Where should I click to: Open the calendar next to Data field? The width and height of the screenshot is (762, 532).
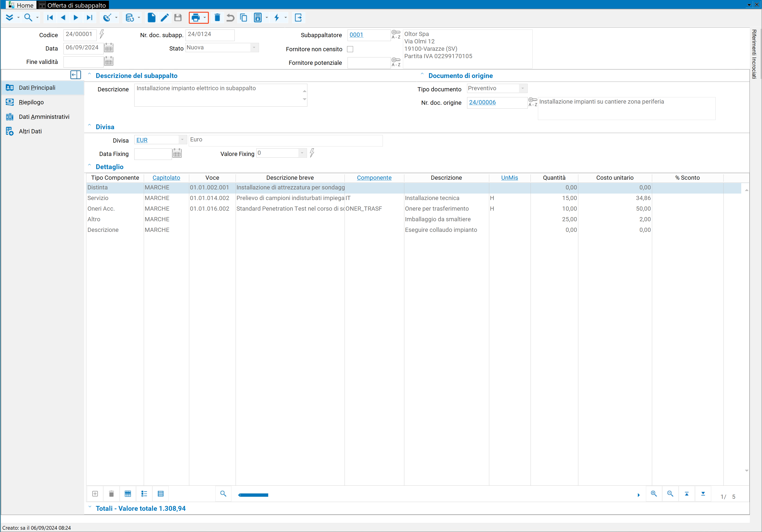pyautogui.click(x=109, y=48)
